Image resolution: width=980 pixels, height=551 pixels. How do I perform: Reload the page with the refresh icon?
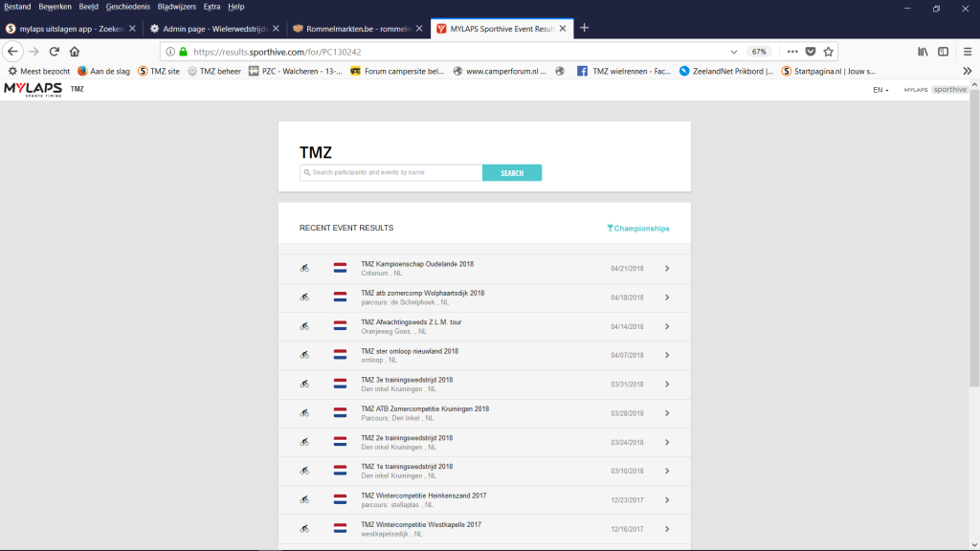(54, 52)
